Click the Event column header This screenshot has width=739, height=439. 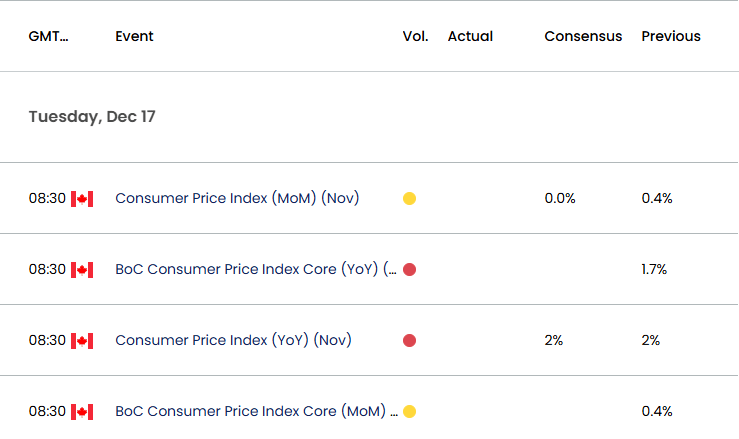(x=134, y=36)
